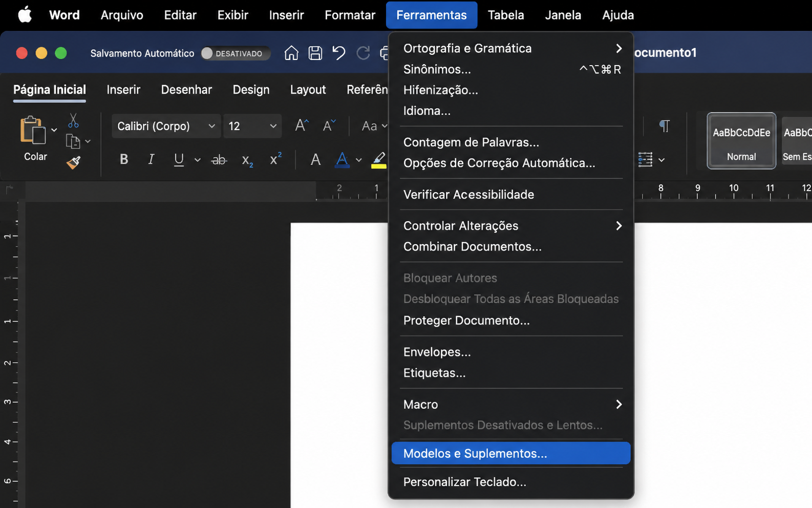The height and width of the screenshot is (508, 812).
Task: Open Proteger Documento…
Action: pos(511,321)
